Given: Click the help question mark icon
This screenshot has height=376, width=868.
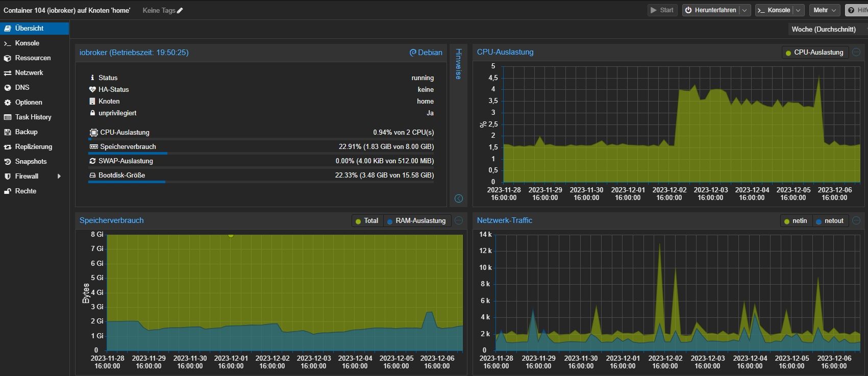Looking at the screenshot, I should click(x=851, y=10).
